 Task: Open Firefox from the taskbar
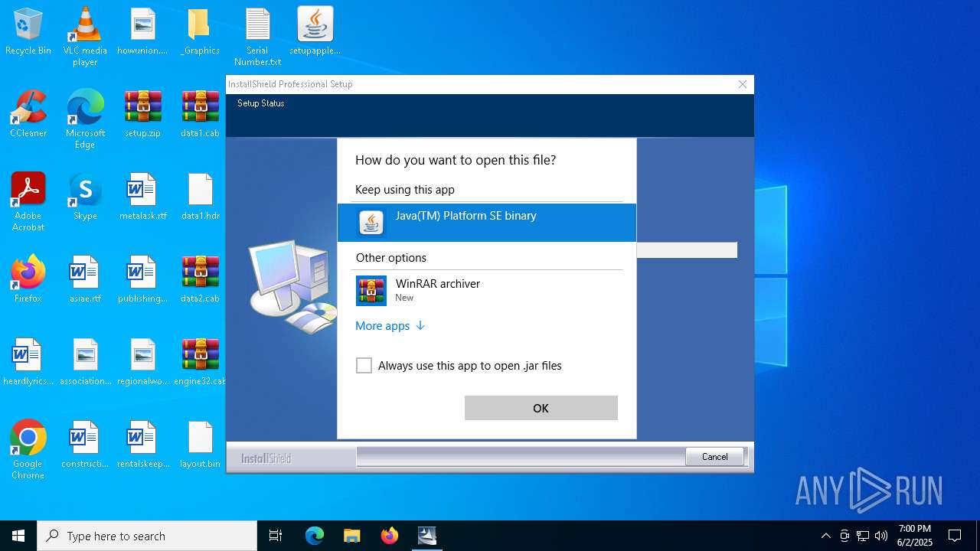coord(390,536)
